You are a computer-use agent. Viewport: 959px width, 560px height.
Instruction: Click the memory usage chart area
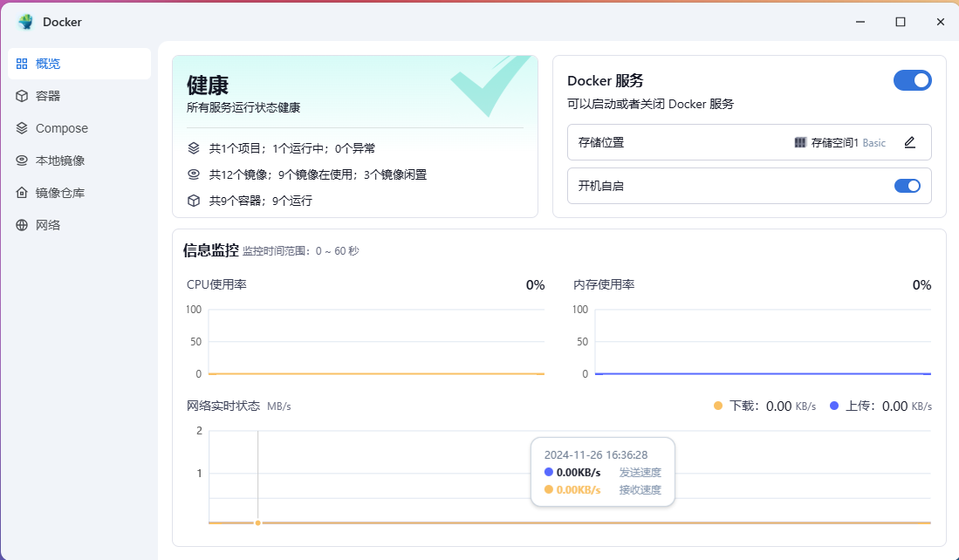pos(763,342)
